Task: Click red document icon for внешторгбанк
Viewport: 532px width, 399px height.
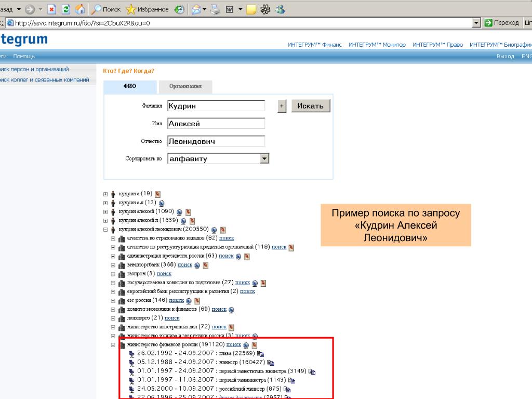Action: [206, 265]
